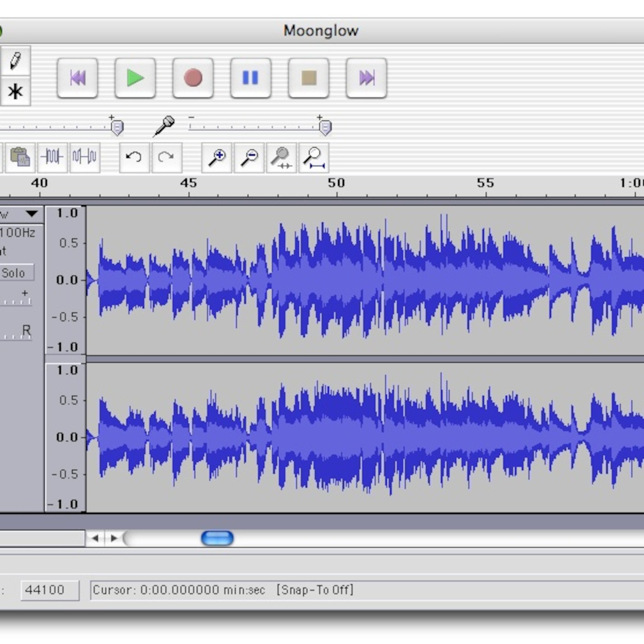Trim audio outside the selection
This screenshot has height=644, width=644.
tap(52, 157)
